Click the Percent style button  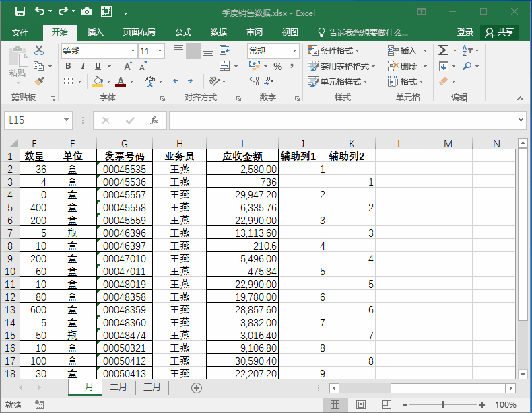277,67
